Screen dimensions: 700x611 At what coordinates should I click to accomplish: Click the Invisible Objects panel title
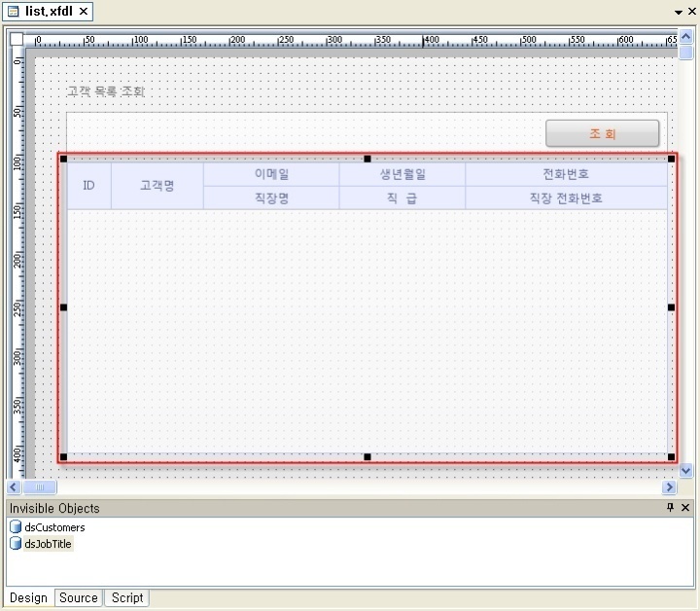[x=54, y=508]
